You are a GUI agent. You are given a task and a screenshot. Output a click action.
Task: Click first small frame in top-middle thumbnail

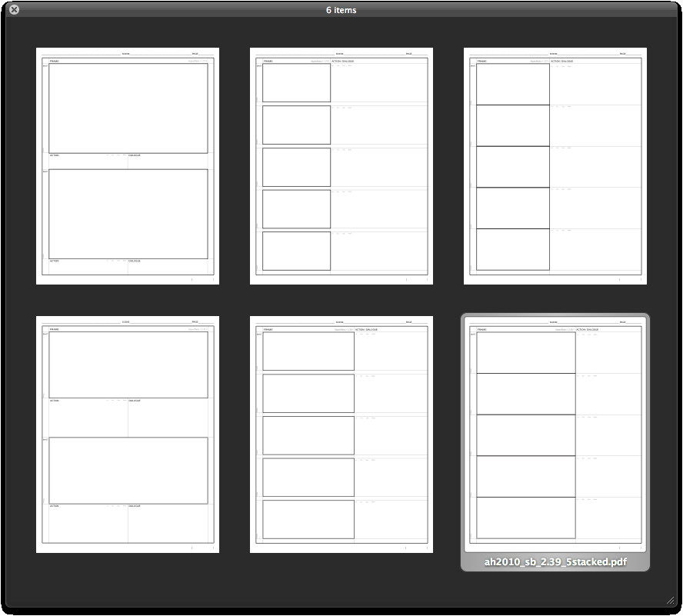pyautogui.click(x=296, y=83)
